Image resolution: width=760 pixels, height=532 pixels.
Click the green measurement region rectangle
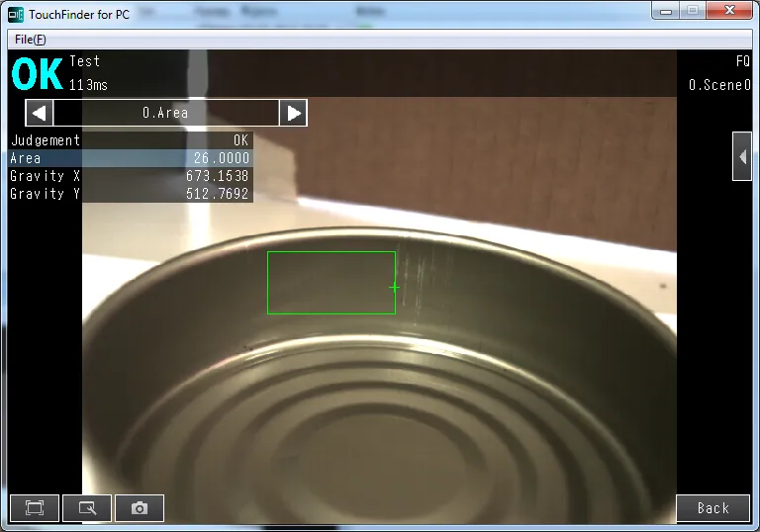[331, 252]
